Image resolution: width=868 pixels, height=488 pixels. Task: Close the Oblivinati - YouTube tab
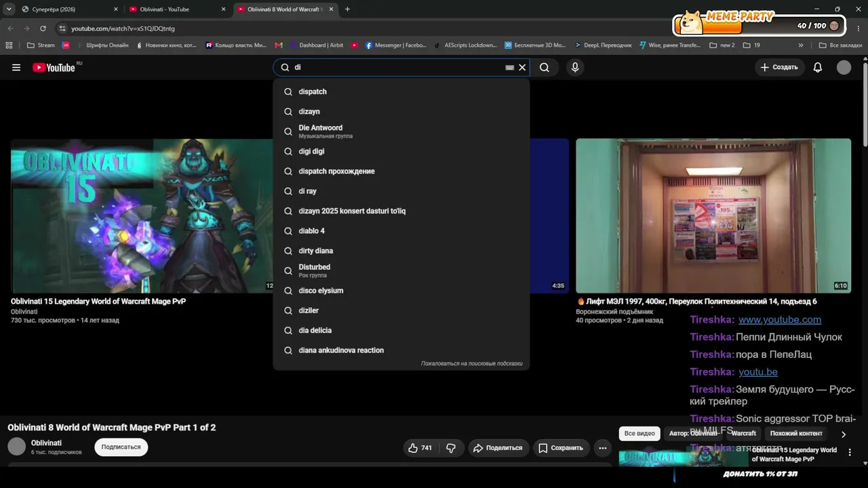point(223,9)
